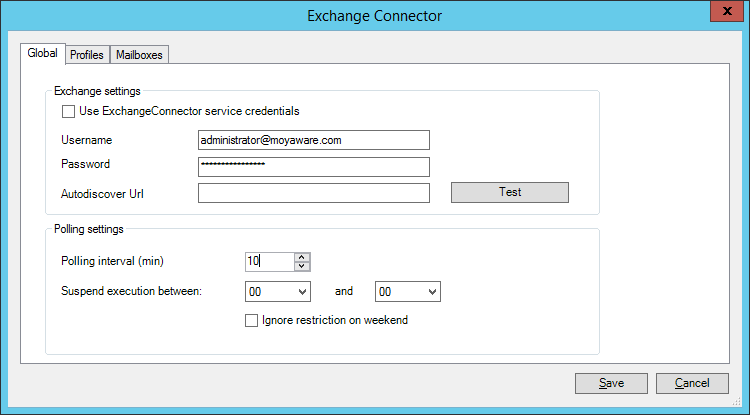This screenshot has width=750, height=415.
Task: Open the first Suspend execution hour dropdown
Action: [278, 292]
